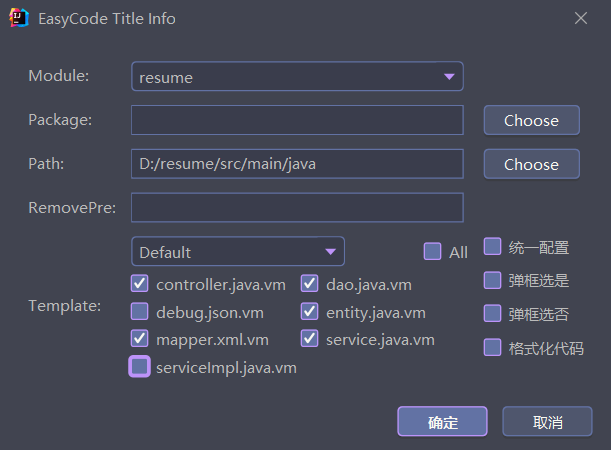This screenshot has height=450, width=611.
Task: Enable the 统一配置 checkbox
Action: [x=493, y=247]
